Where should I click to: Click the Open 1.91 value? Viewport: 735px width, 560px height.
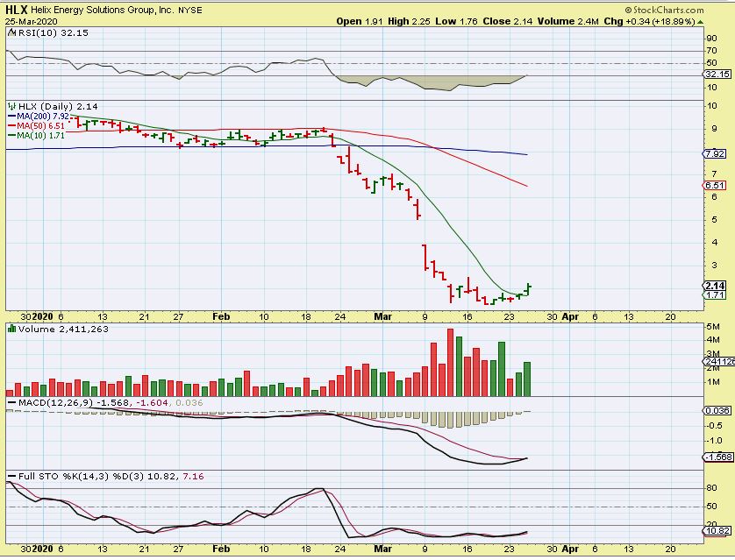coord(360,22)
